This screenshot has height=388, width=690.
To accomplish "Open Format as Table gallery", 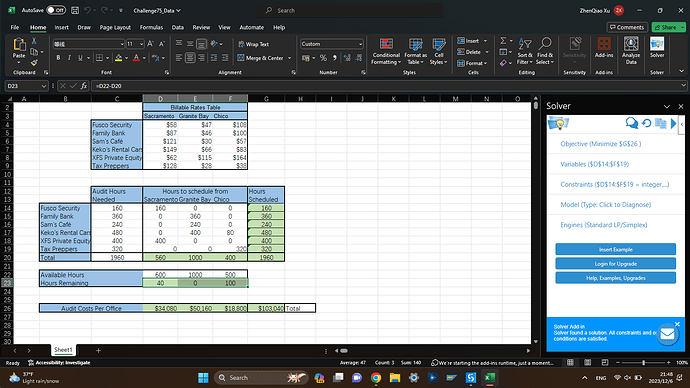I will coord(415,51).
